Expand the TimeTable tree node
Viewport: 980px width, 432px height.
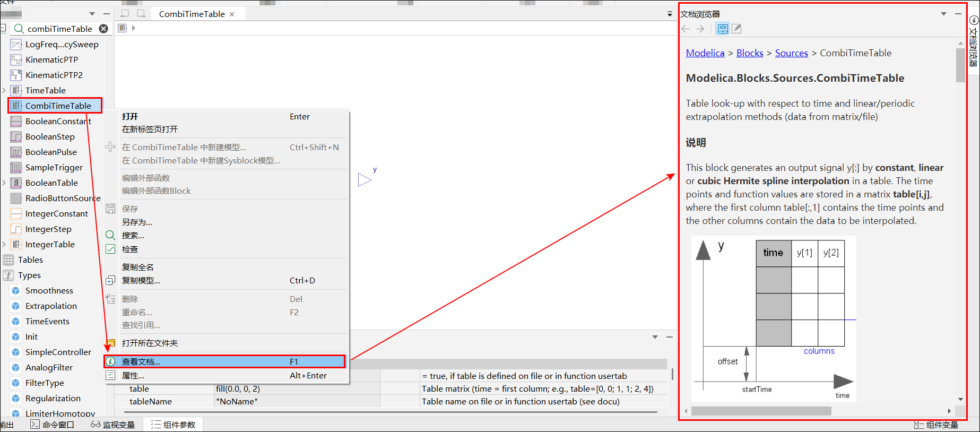pos(4,91)
